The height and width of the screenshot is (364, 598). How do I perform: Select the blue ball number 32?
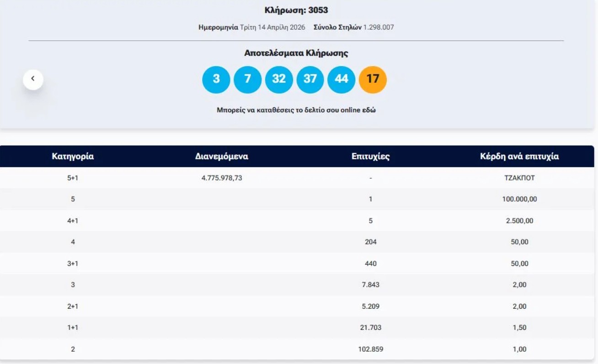279,79
